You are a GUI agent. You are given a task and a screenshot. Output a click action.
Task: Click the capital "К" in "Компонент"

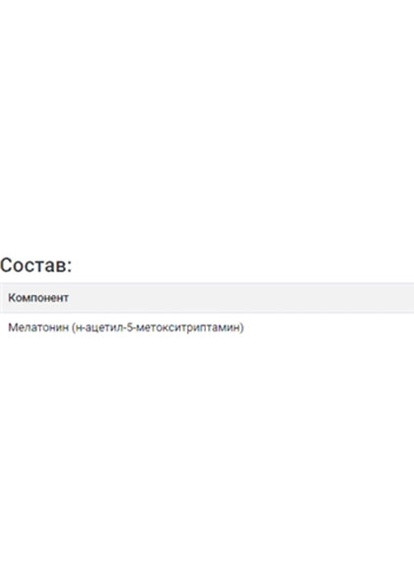point(11,298)
